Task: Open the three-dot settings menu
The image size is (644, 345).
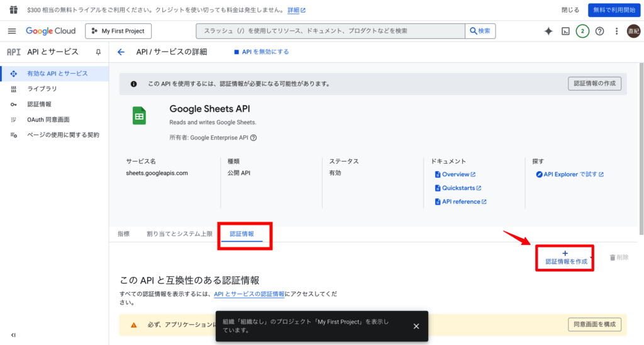Action: pos(616,31)
